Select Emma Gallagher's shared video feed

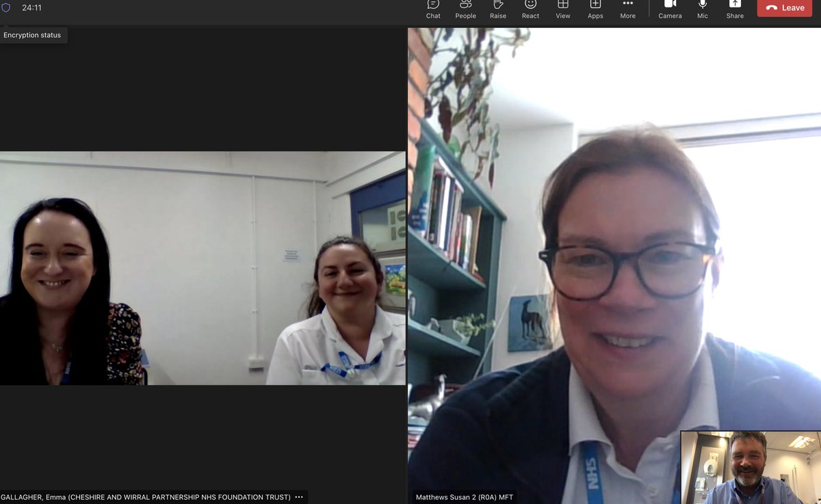pos(203,268)
